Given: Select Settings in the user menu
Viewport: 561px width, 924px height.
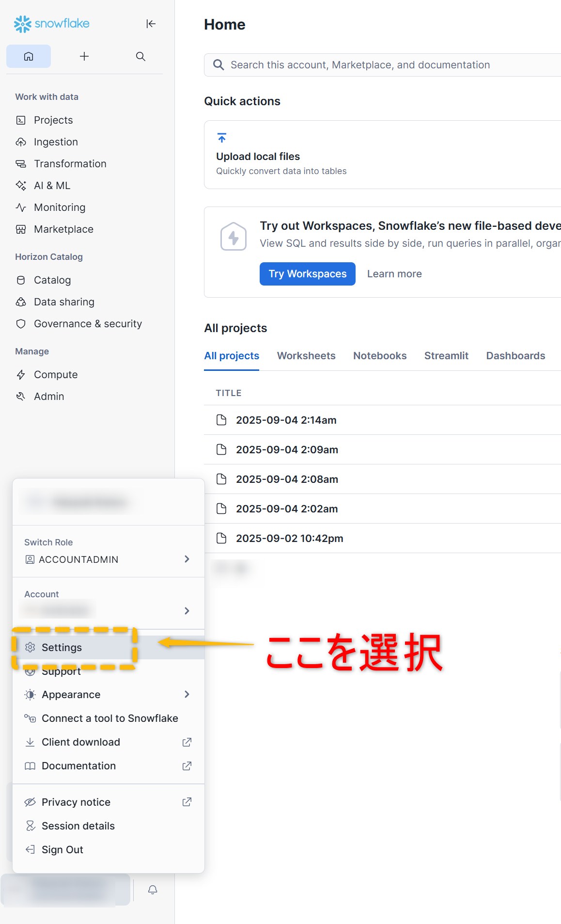Looking at the screenshot, I should tap(62, 648).
